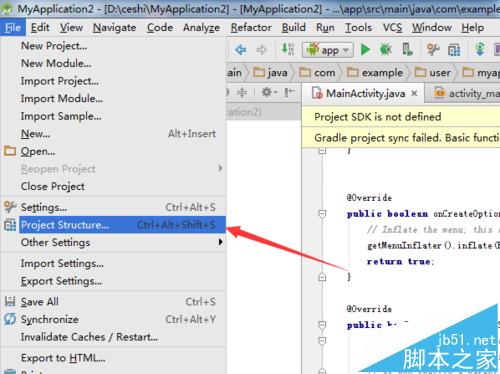Expand the Other Settings submenu arrow
Image resolution: width=500 pixels, height=374 pixels.
(x=220, y=242)
